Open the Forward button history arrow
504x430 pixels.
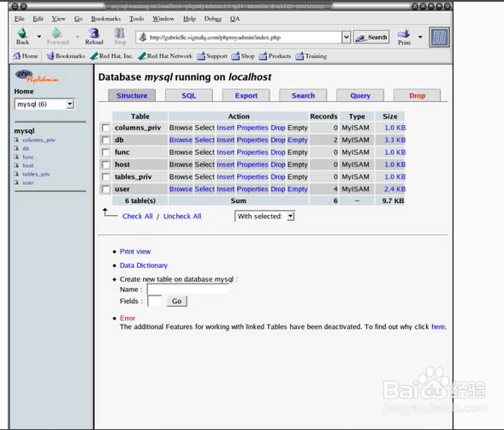tap(77, 36)
